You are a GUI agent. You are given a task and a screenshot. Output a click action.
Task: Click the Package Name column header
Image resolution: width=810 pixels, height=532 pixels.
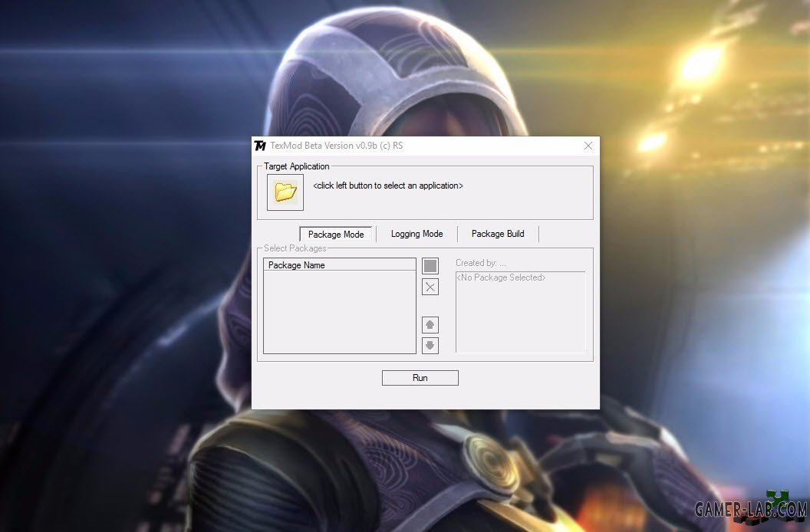point(339,265)
